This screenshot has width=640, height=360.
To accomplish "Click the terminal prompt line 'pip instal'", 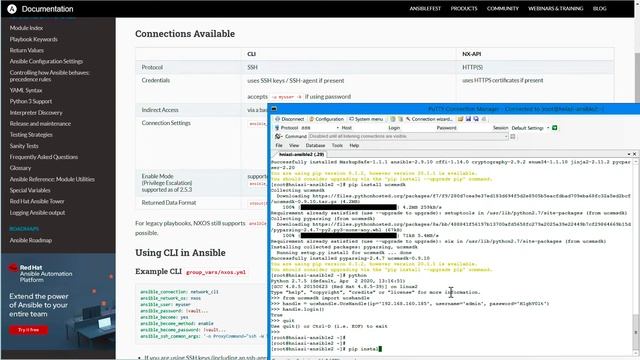I will pos(327,349).
